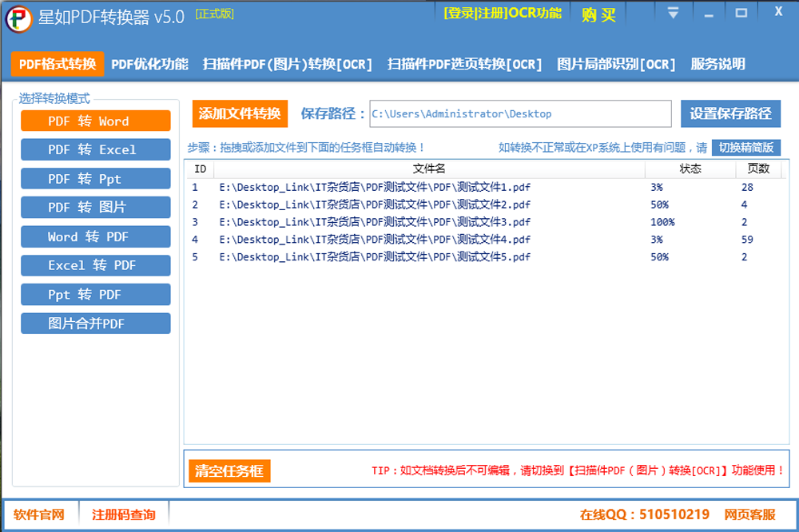Choose PDF 转 Ppt mode
799x532 pixels.
coord(96,179)
